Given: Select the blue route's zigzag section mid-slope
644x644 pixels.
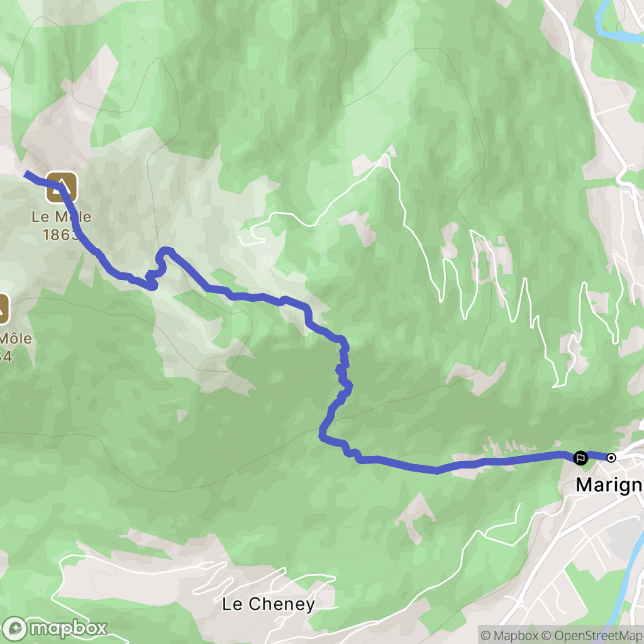Looking at the screenshot, I should coord(344,372).
